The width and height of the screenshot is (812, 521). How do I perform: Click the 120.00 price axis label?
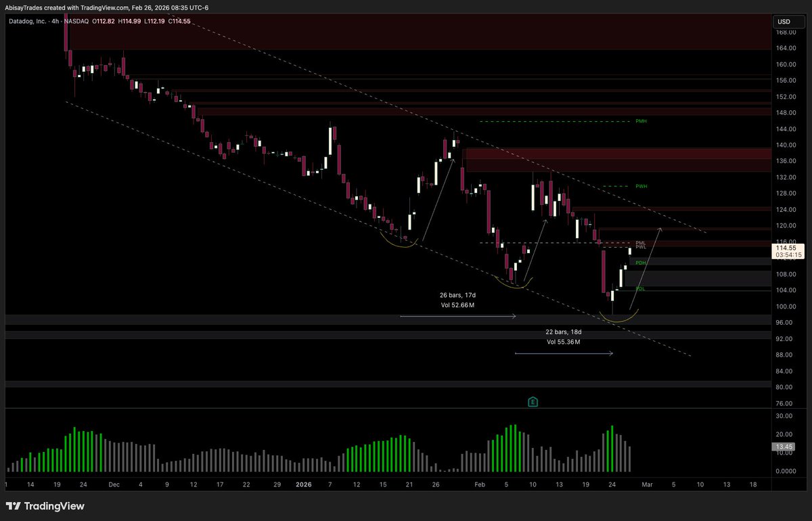tap(786, 226)
